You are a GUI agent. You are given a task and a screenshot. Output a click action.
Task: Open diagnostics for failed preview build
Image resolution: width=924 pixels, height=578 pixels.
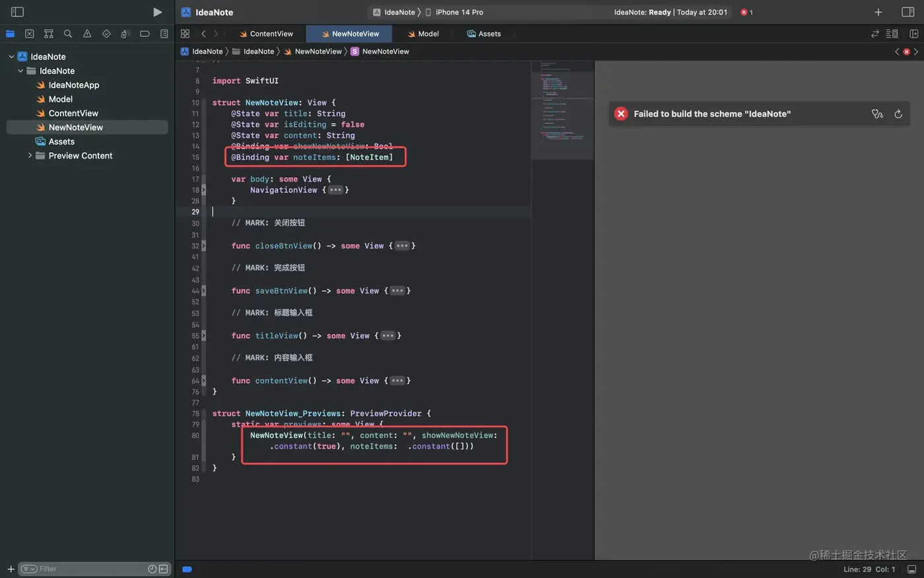[x=877, y=114]
